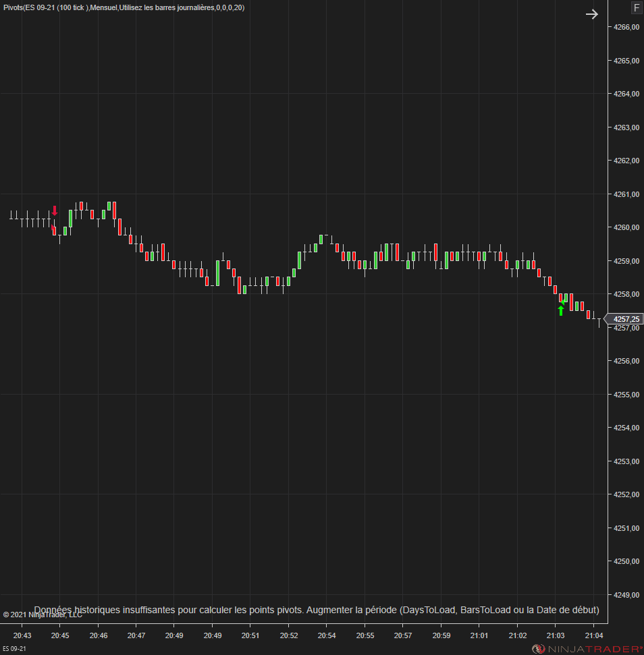Click time axis label 20:59
Viewport: 644px width, 655px height.
tap(441, 635)
